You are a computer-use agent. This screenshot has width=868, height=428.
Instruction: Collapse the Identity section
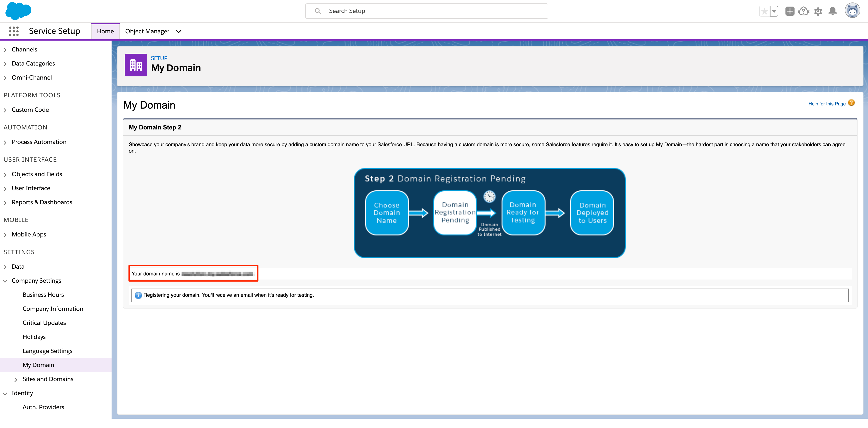point(5,394)
